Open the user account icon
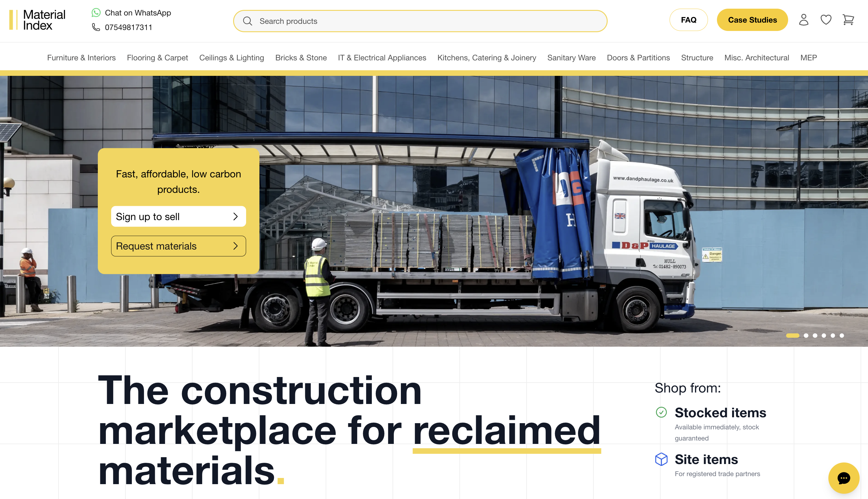 point(804,20)
